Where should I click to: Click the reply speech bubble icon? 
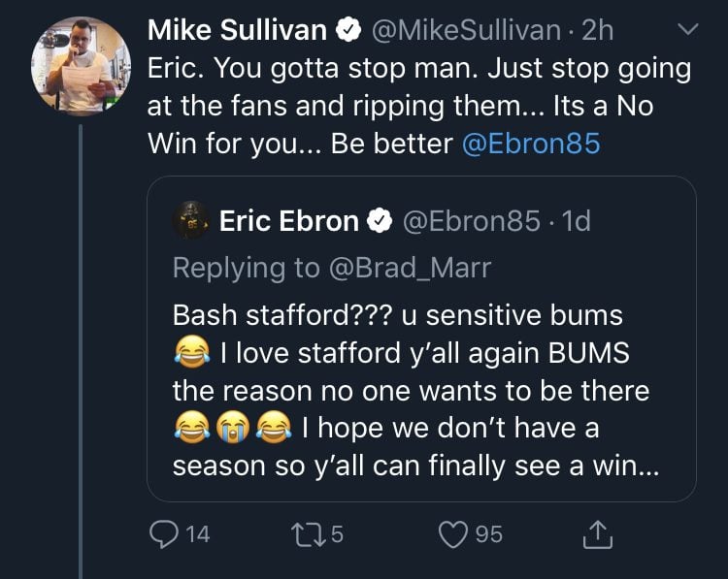point(163,532)
